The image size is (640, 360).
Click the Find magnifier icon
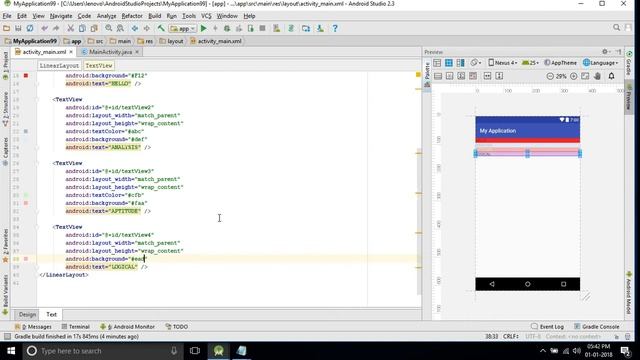(x=109, y=28)
